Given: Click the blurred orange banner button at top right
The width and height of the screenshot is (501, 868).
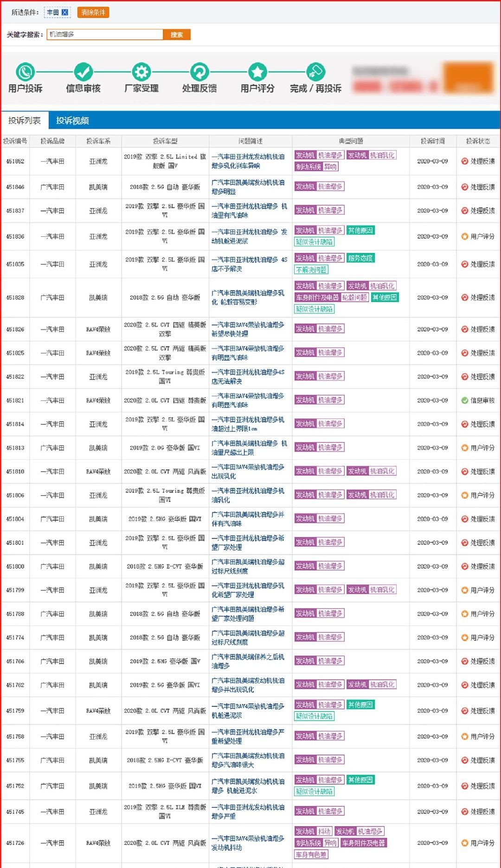Looking at the screenshot, I should (469, 77).
